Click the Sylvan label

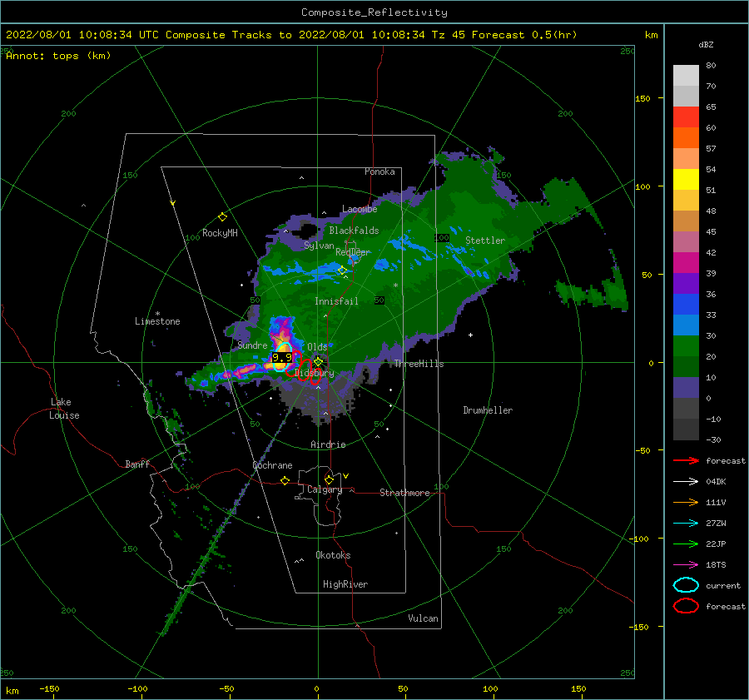point(319,246)
